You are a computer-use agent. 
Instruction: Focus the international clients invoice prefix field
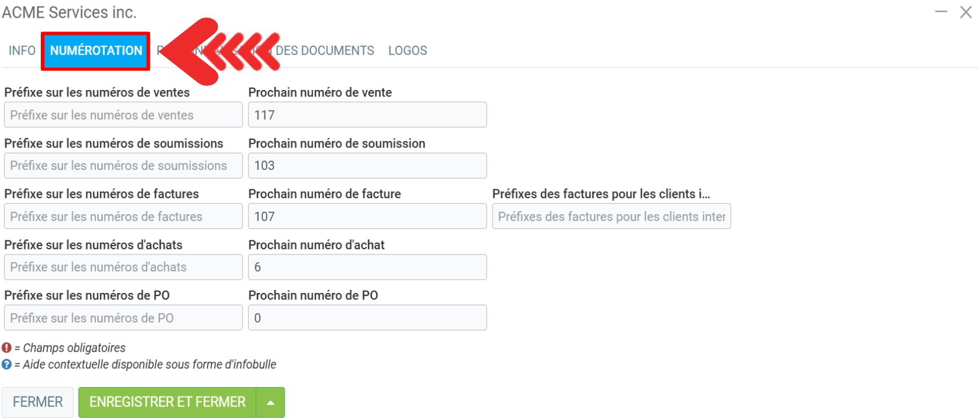click(x=611, y=217)
